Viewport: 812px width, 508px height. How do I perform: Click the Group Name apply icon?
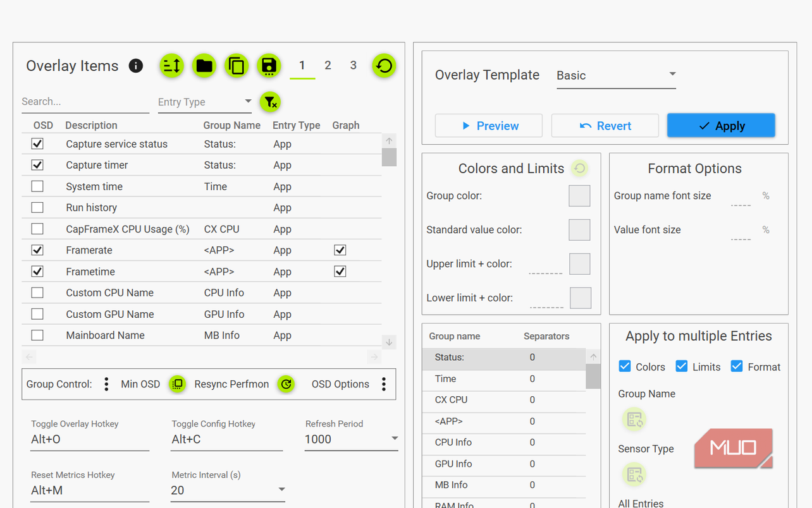[634, 419]
